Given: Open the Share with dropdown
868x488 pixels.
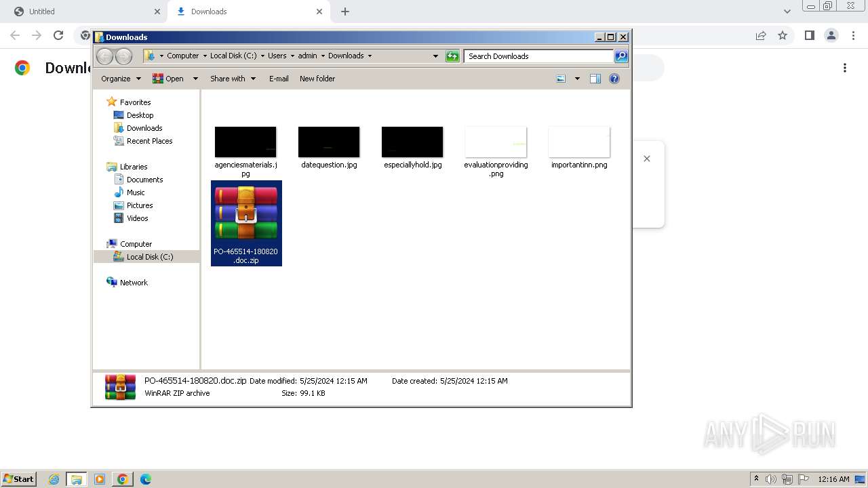Looking at the screenshot, I should [233, 79].
